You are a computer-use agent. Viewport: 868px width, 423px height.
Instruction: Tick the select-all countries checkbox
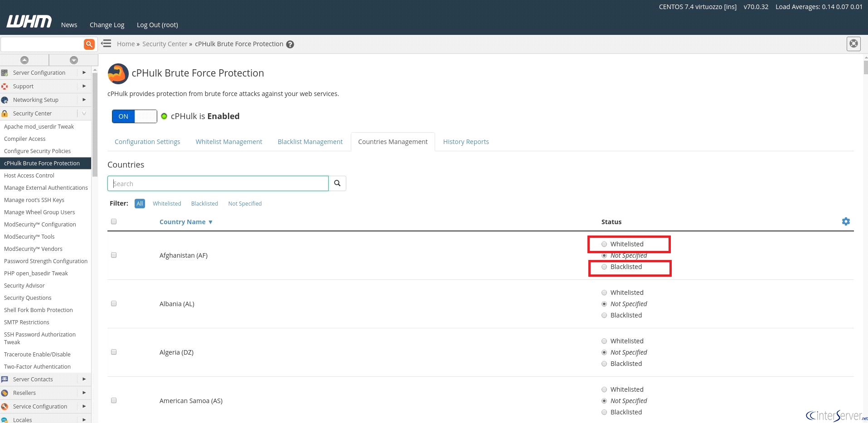point(114,221)
